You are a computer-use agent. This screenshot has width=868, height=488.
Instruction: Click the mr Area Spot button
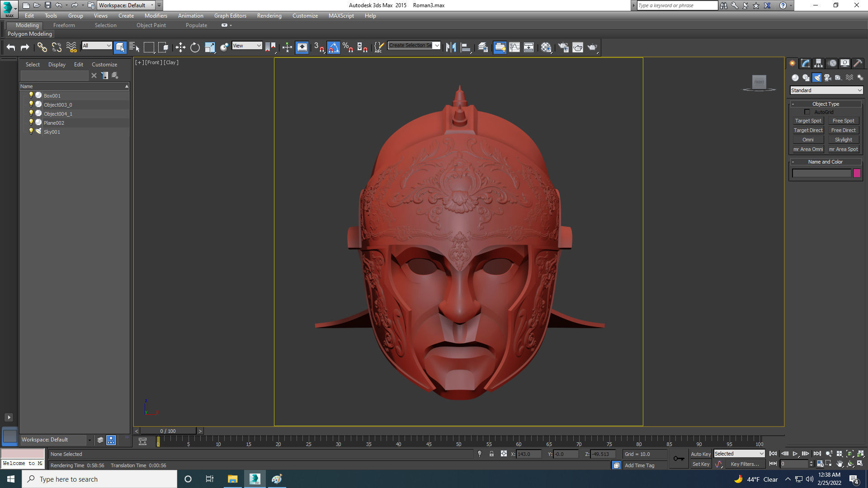click(x=843, y=149)
